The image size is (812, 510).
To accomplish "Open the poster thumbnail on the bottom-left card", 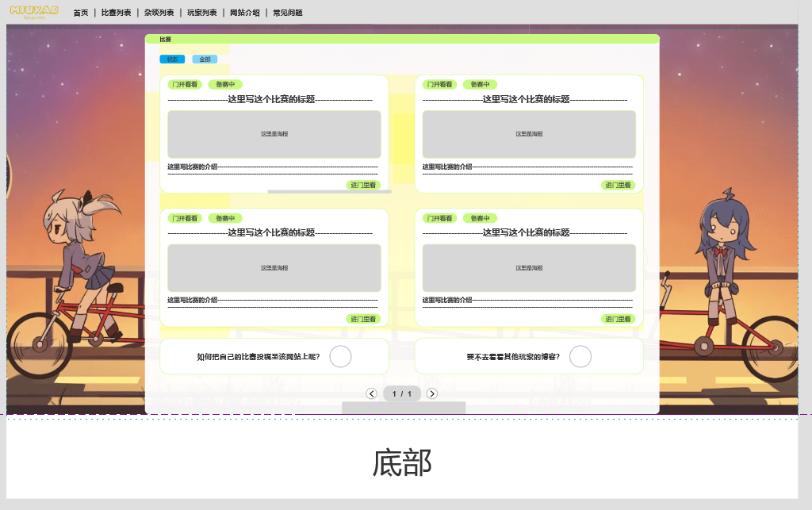I will click(x=274, y=268).
